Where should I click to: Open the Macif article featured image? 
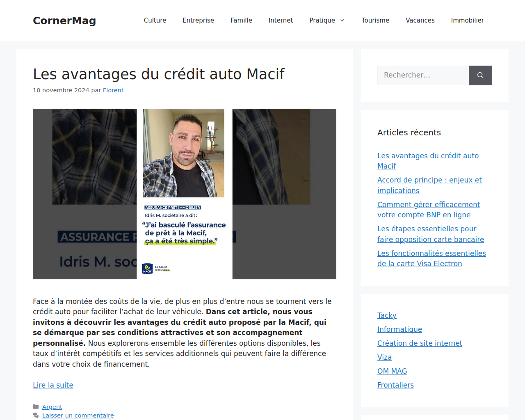click(185, 194)
